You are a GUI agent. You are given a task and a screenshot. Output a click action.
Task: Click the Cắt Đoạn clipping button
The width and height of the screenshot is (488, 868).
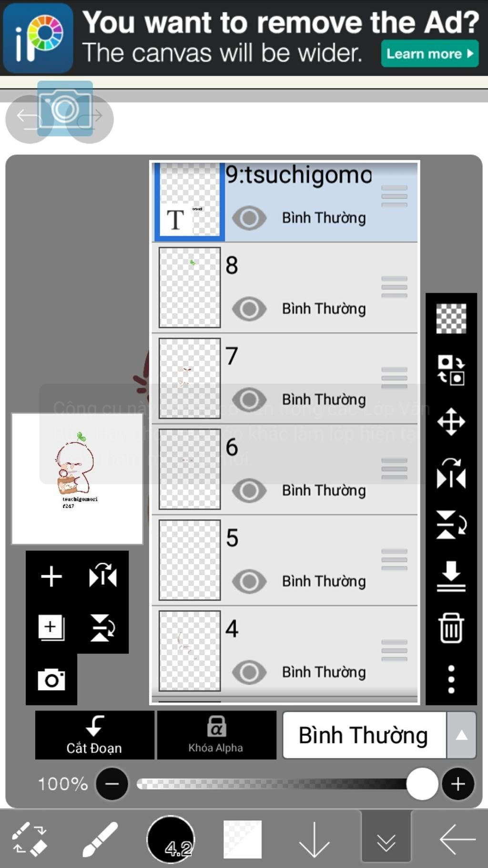click(x=94, y=735)
